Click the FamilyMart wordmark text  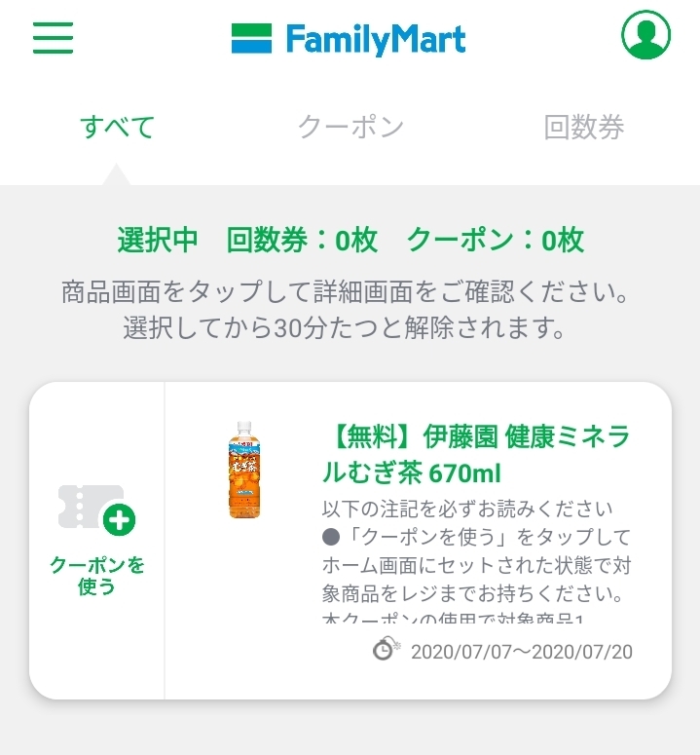[x=376, y=39]
